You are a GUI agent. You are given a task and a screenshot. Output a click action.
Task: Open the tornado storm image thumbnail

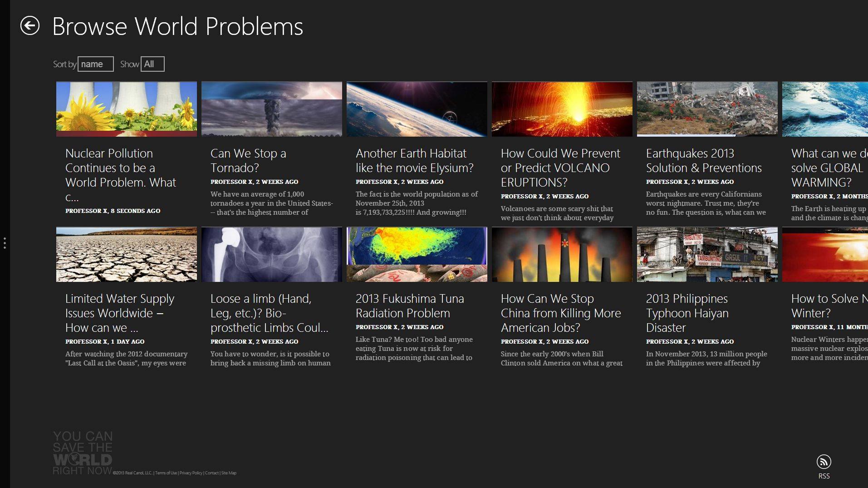[x=272, y=109]
